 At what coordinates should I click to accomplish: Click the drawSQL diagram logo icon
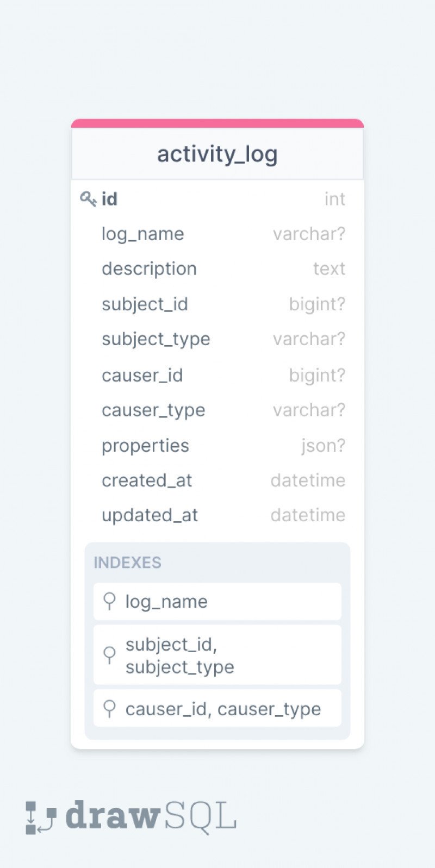point(41,817)
